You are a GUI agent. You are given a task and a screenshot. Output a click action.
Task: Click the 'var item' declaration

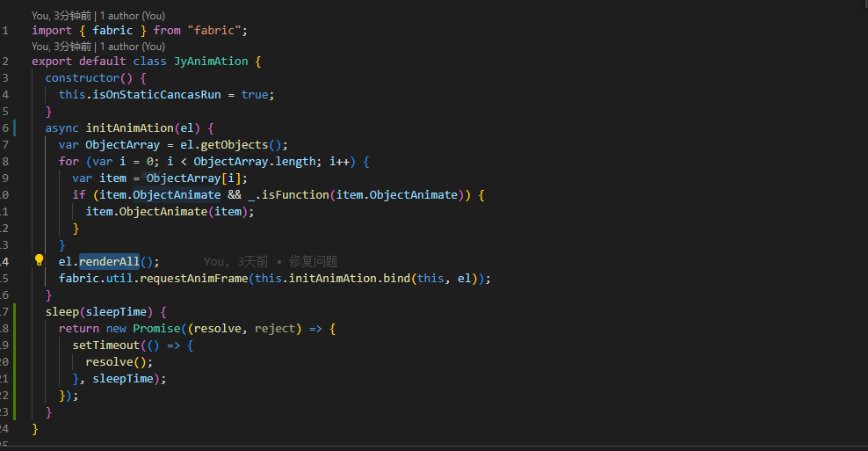pos(99,178)
